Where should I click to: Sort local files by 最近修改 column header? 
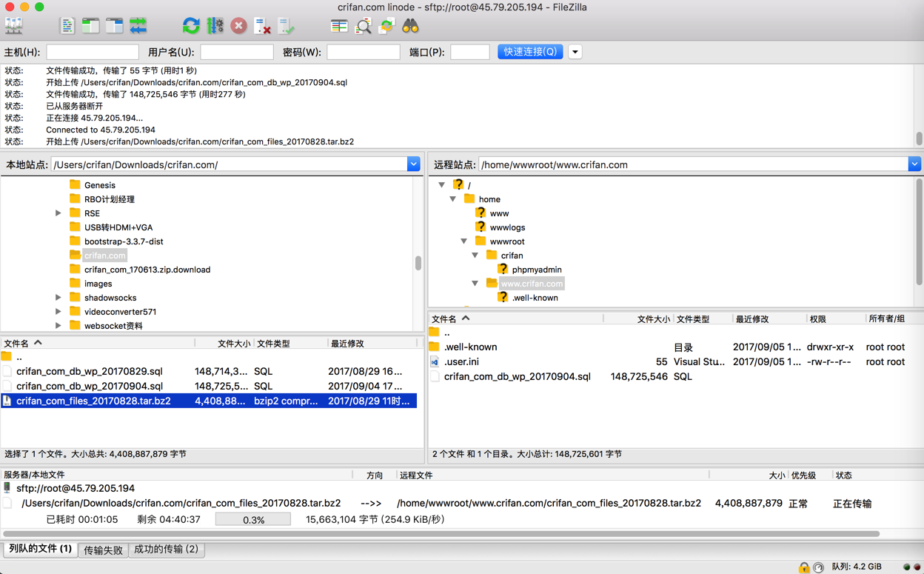click(372, 343)
